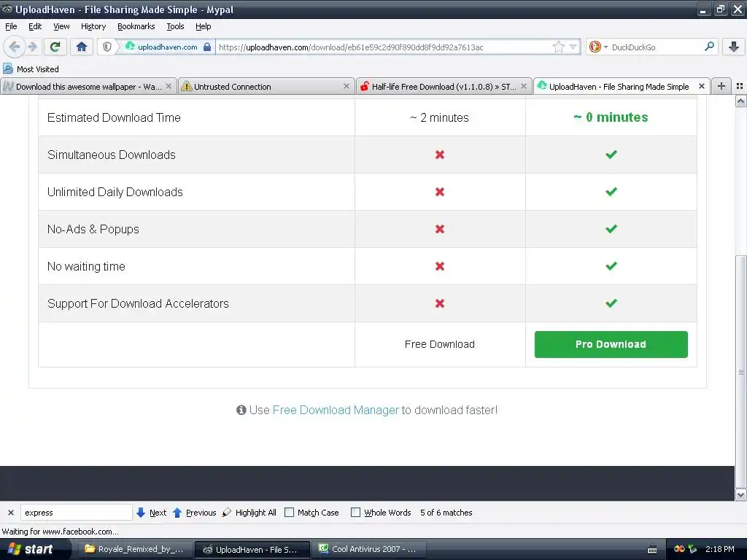Show all tabs list button
This screenshot has height=560, width=747.
click(x=740, y=86)
